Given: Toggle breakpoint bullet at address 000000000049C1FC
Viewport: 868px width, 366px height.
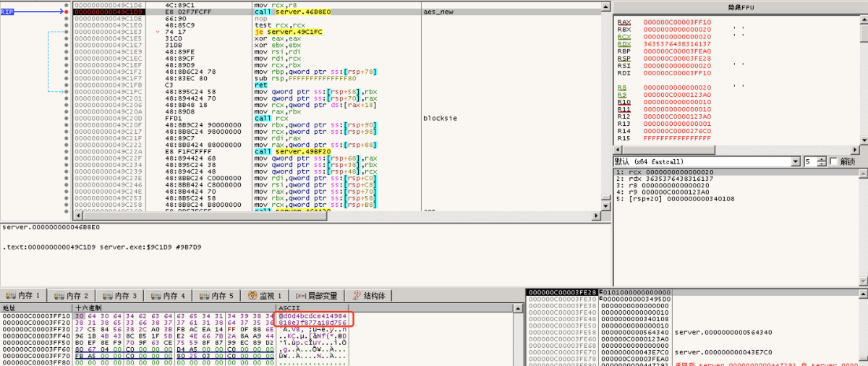Looking at the screenshot, I should pos(67,92).
